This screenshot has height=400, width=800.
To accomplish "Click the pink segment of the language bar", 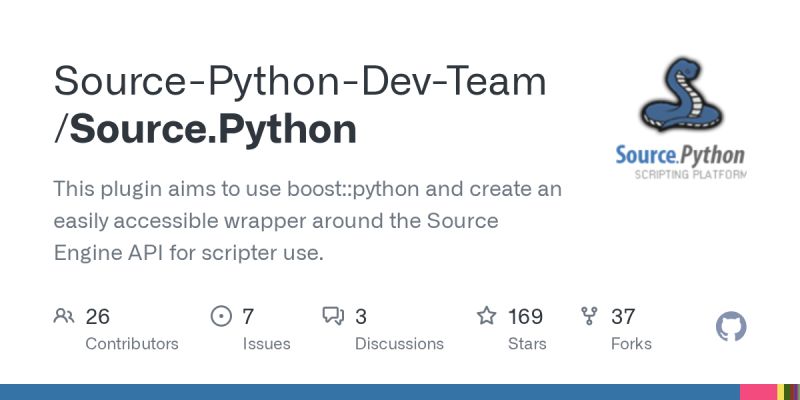I will pyautogui.click(x=758, y=392).
